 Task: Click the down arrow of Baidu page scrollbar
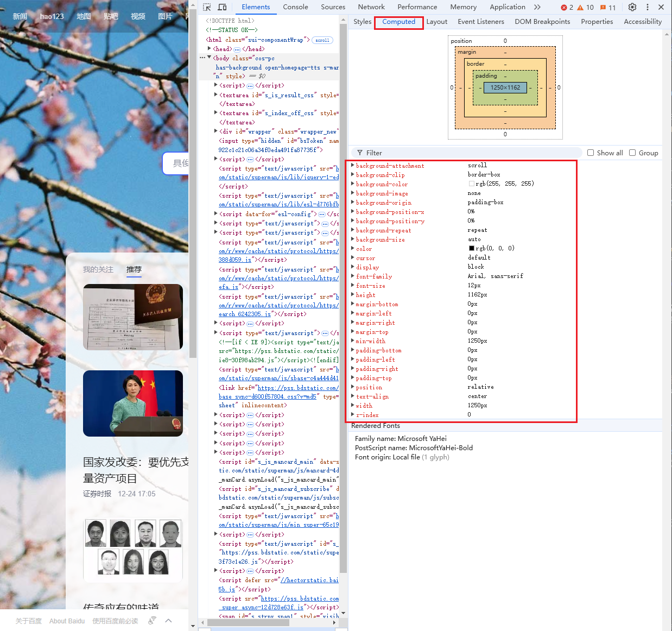[x=193, y=626]
